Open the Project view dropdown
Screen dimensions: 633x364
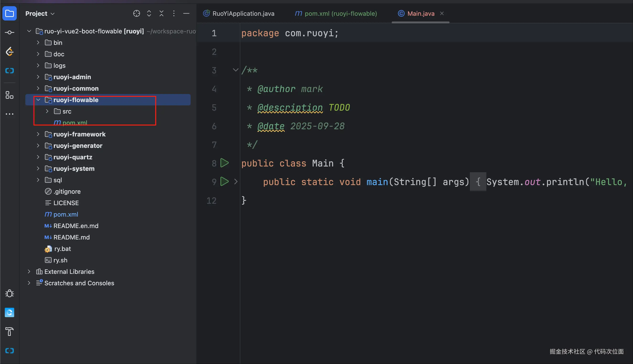pos(40,14)
